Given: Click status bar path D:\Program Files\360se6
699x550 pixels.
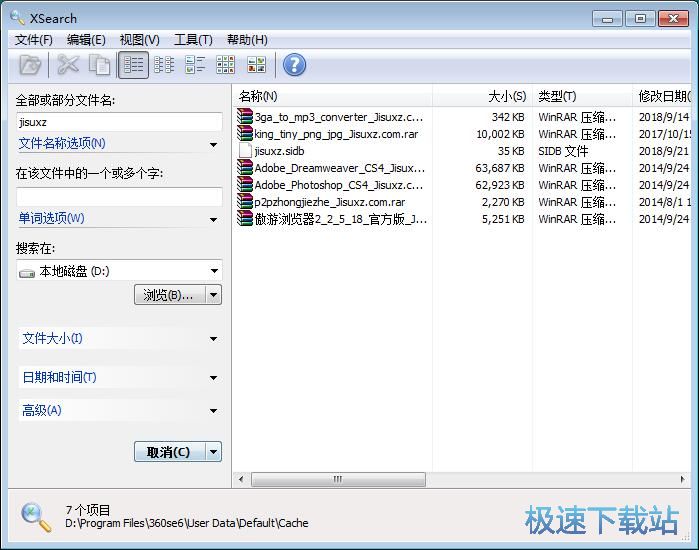Looking at the screenshot, I should tap(187, 523).
